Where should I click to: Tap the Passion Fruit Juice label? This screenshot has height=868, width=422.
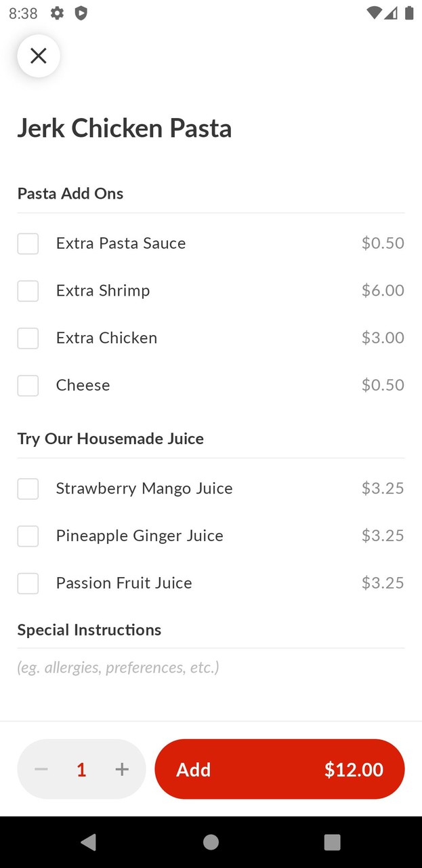pyautogui.click(x=124, y=583)
